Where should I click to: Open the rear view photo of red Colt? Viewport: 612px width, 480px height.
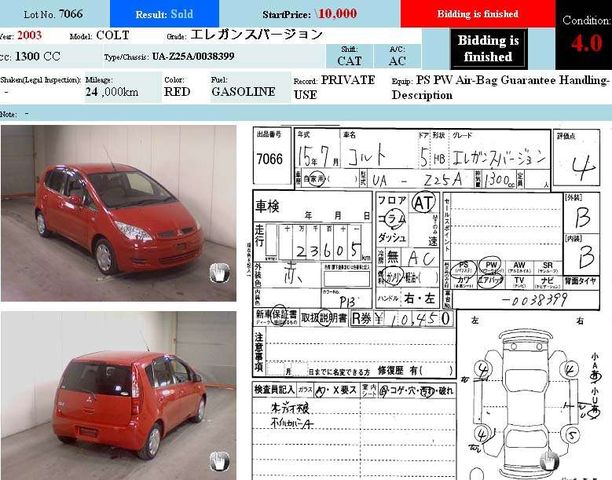[119, 395]
